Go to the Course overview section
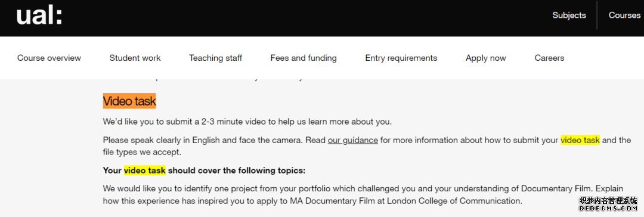Image resolution: width=644 pixels, height=217 pixels. (49, 58)
